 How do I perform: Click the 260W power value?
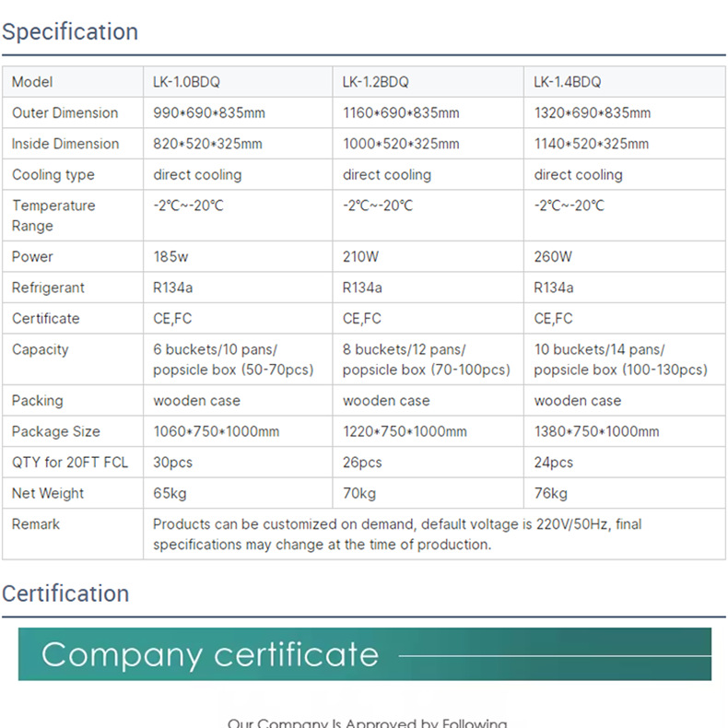(553, 257)
